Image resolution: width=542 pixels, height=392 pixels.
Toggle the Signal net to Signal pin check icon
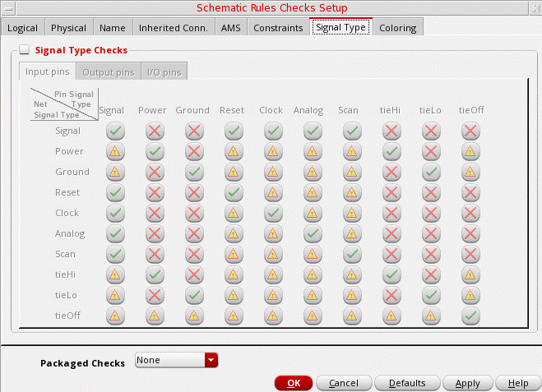coord(115,131)
